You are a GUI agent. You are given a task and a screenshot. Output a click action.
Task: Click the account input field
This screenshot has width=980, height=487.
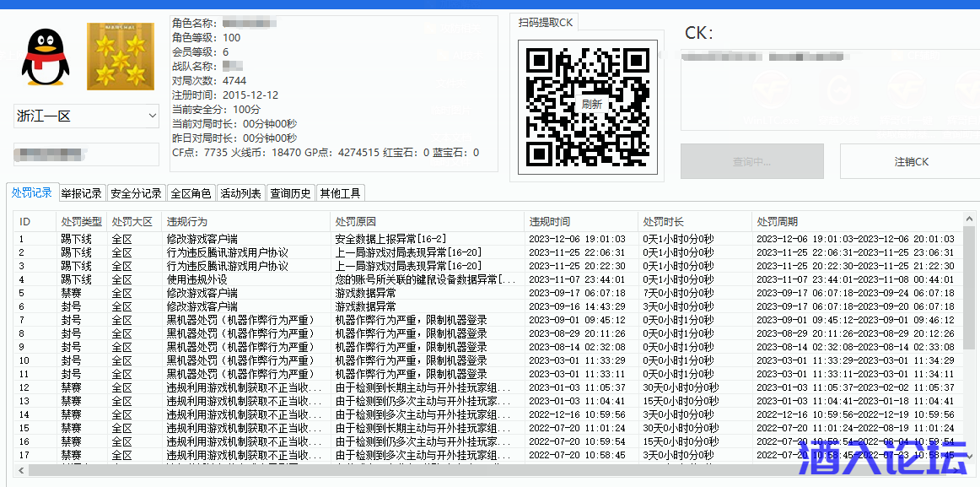[x=85, y=154]
